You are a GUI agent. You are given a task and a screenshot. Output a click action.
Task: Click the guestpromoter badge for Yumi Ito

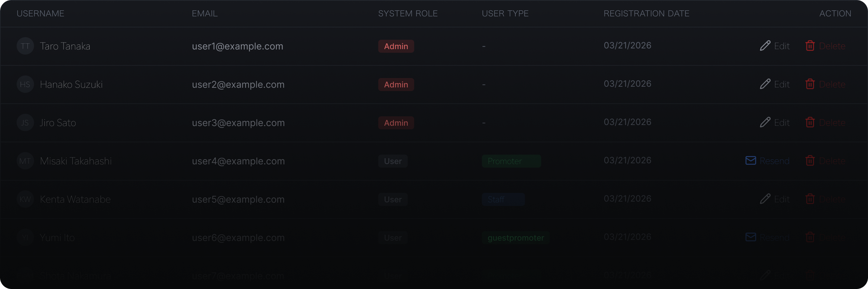[x=516, y=238]
